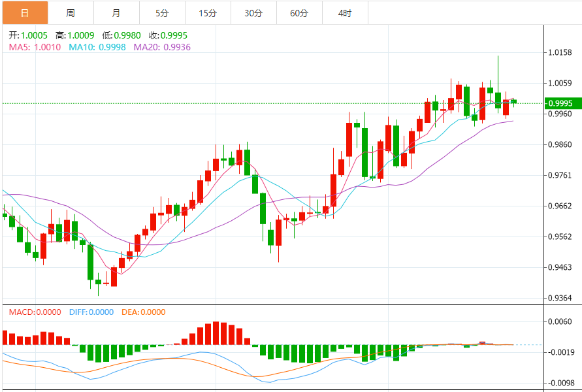582x392 pixels.
Task: Select the 日 daily chart tab
Action: pos(25,13)
